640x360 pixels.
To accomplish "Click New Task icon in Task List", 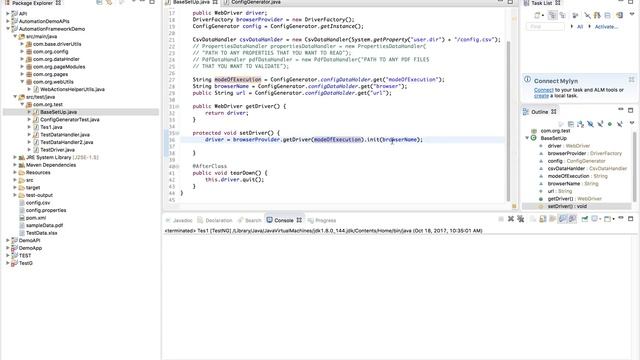I will click(x=538, y=16).
